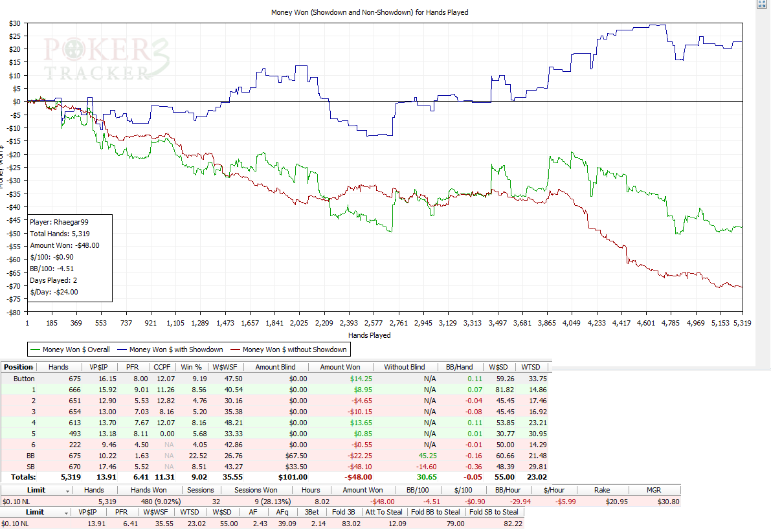Click the Sessions Won column header
771x532 pixels.
point(256,490)
